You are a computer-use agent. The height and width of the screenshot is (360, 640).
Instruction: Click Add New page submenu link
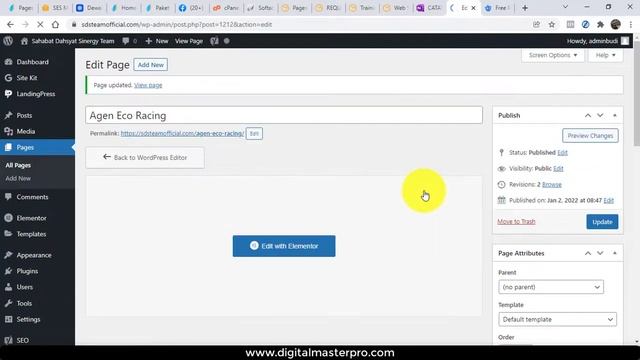[18, 178]
